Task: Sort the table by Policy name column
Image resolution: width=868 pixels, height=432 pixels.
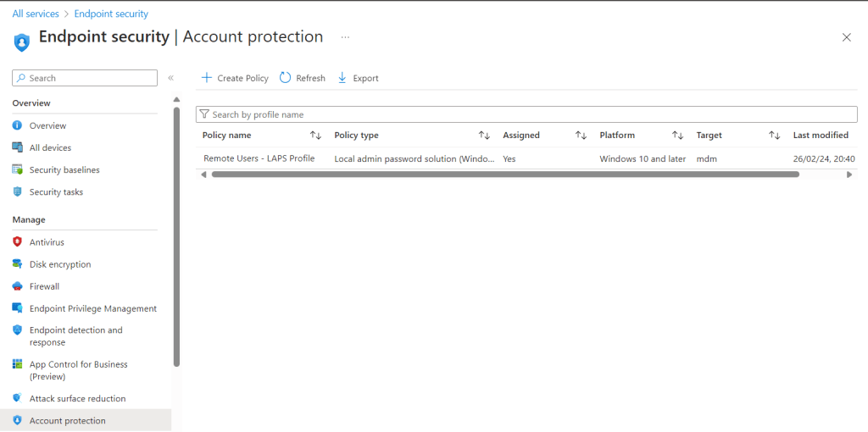Action: pos(315,136)
